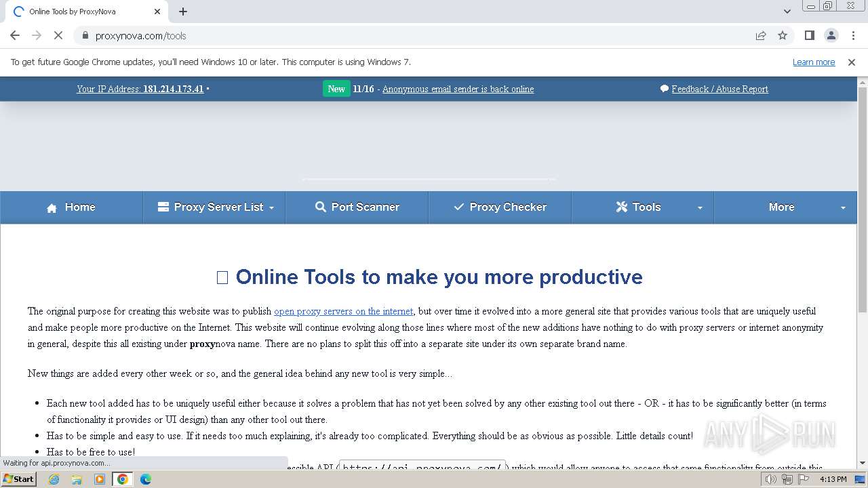Open the Learn more link about updates
This screenshot has height=488, width=868.
[814, 62]
